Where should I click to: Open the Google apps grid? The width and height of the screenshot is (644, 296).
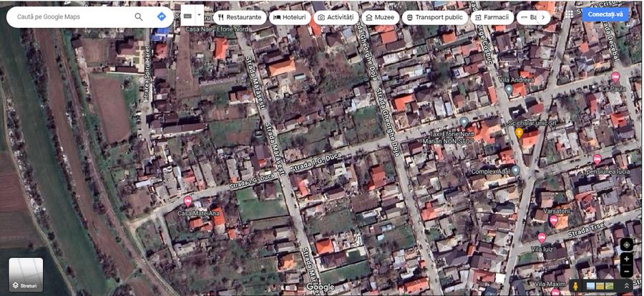coord(569,14)
